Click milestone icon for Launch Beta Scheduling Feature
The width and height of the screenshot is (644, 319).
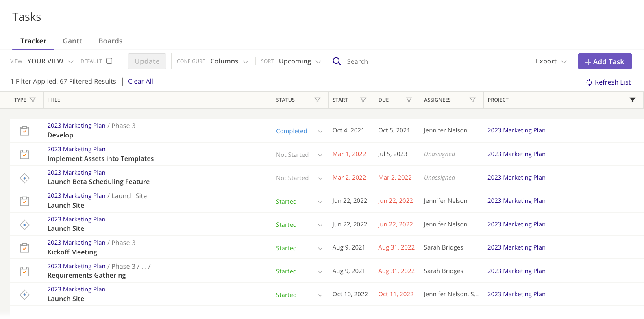point(25,178)
